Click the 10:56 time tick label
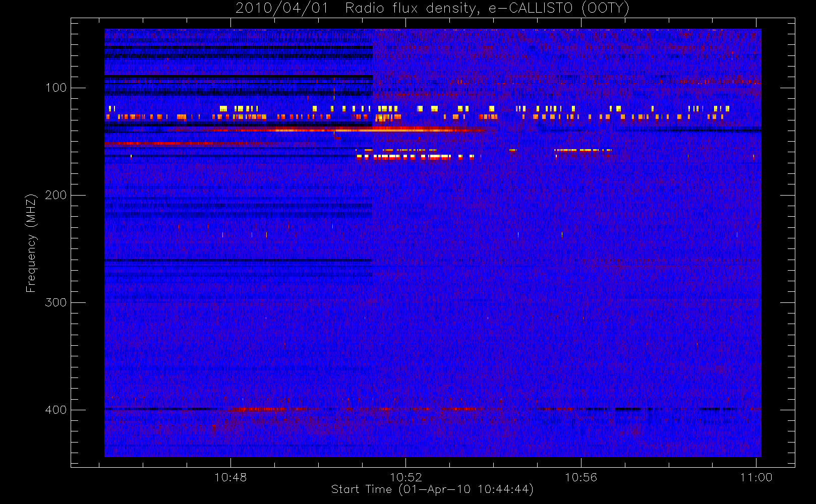This screenshot has height=504, width=816. coord(581,477)
